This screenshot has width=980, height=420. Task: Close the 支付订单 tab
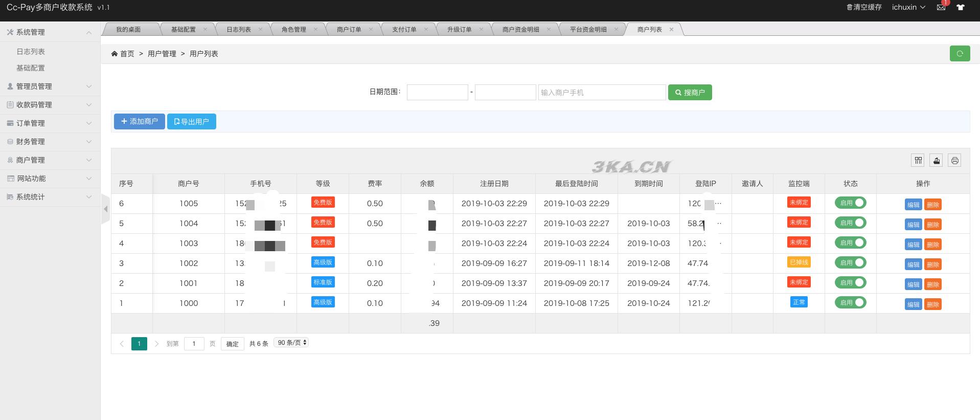[426, 29]
